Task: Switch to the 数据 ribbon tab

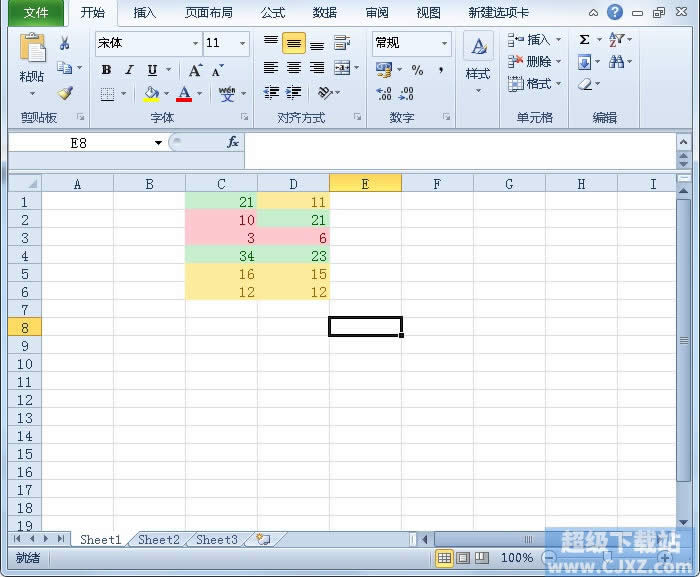Action: tap(325, 13)
